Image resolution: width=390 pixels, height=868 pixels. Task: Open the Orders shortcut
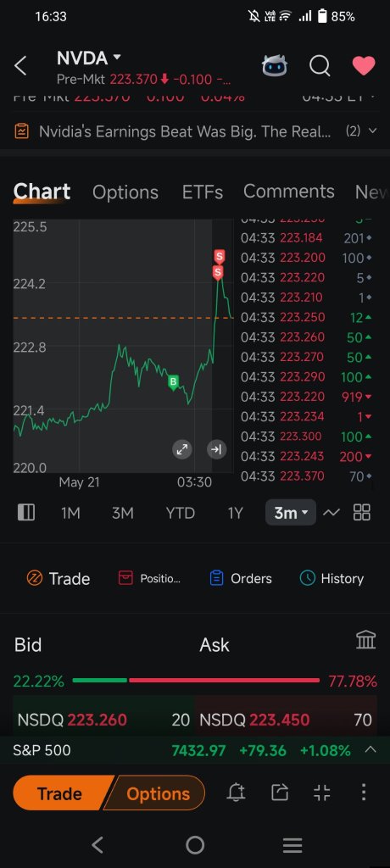241,578
